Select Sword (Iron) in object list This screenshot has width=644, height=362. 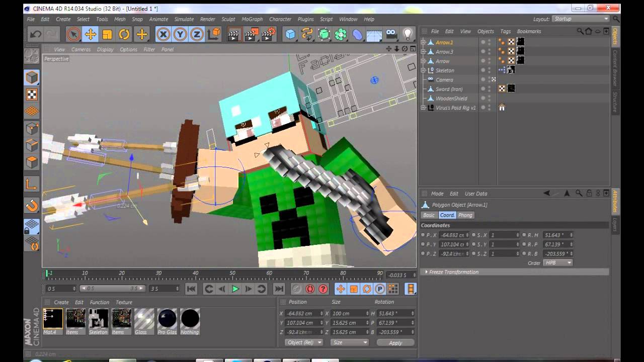[x=449, y=89]
